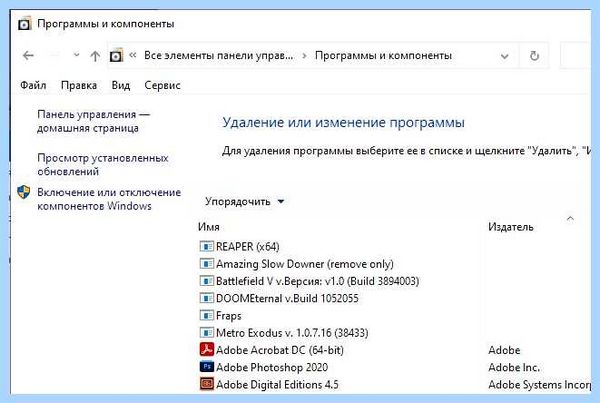Click the 'Adobe Systems Incor' publisher cell

540,384
